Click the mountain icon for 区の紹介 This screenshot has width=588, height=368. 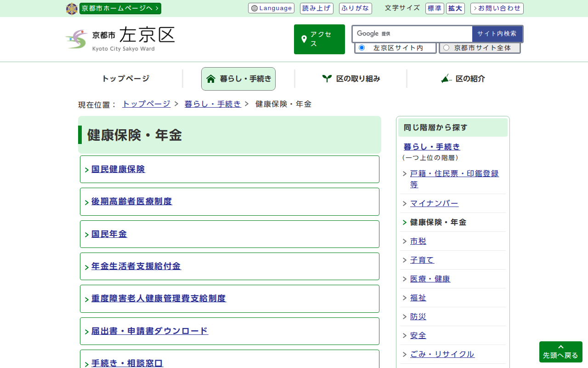click(x=446, y=79)
